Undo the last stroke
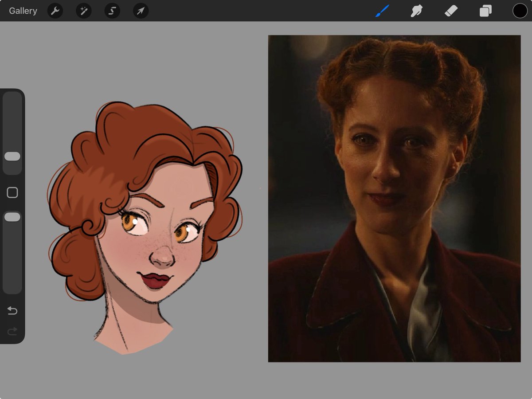532x399 pixels. point(12,311)
